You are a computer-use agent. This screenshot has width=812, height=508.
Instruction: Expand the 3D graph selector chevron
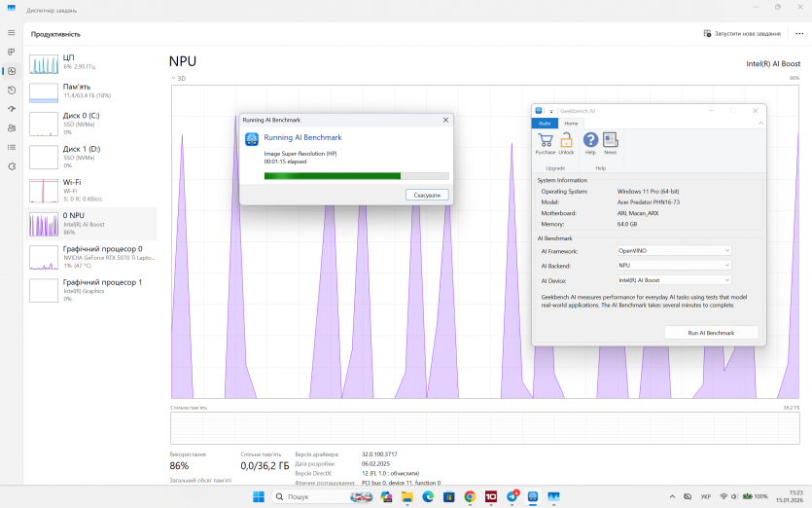pyautogui.click(x=173, y=78)
